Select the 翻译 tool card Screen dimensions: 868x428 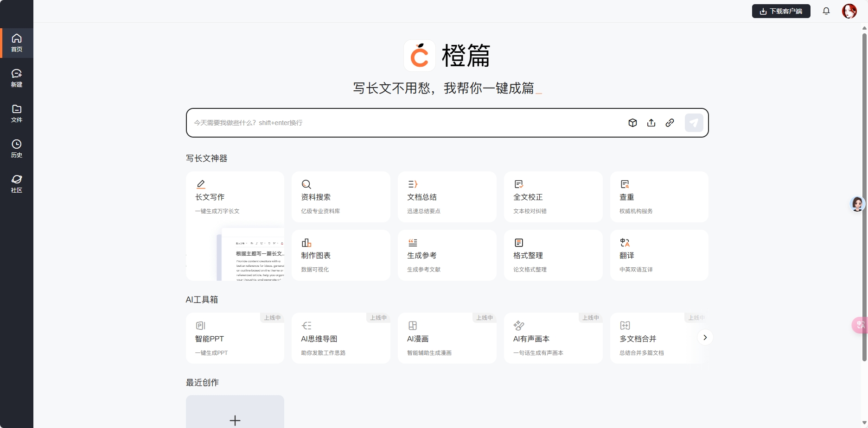659,255
